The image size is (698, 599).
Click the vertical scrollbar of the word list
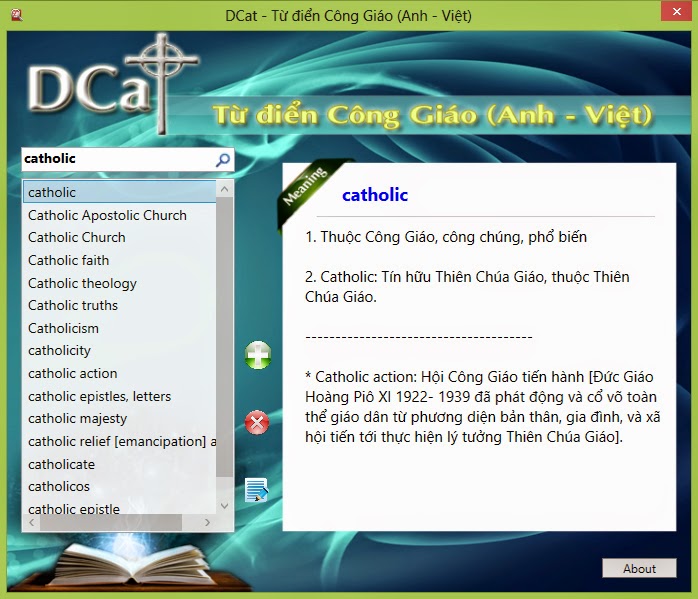(x=225, y=340)
